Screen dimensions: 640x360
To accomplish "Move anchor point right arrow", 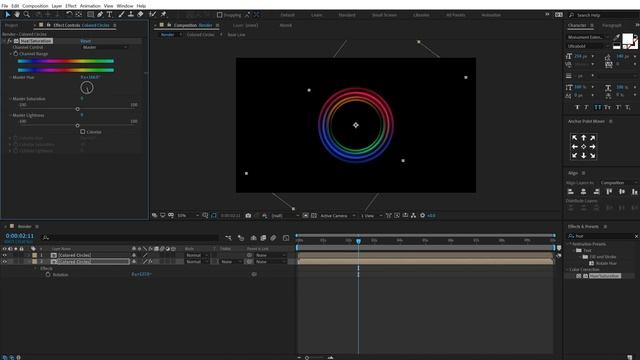I will (593, 147).
